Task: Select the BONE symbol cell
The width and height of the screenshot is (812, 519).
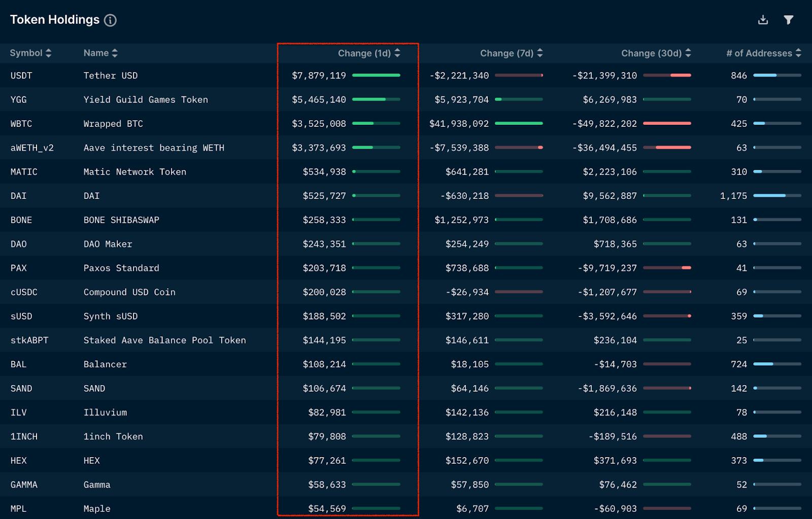Action: pos(21,220)
